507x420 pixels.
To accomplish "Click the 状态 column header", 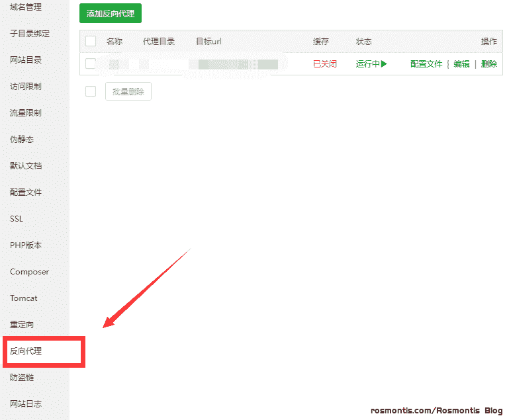I will pos(364,42).
